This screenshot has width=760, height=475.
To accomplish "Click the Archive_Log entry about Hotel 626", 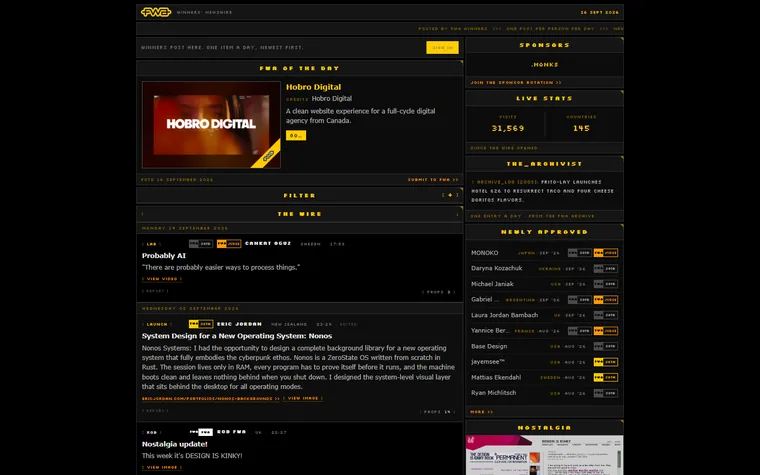I will coord(543,191).
